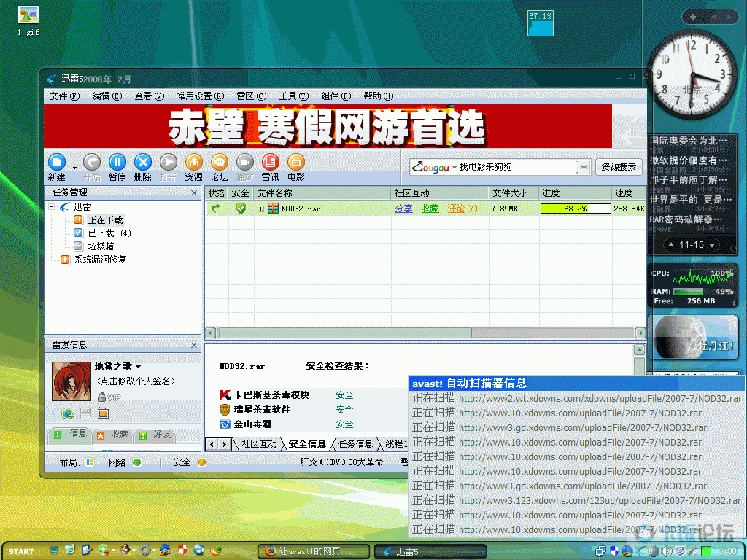Open the 地狱之歌 username dropdown
Screen dimensions: 747x560
pyautogui.click(x=138, y=367)
